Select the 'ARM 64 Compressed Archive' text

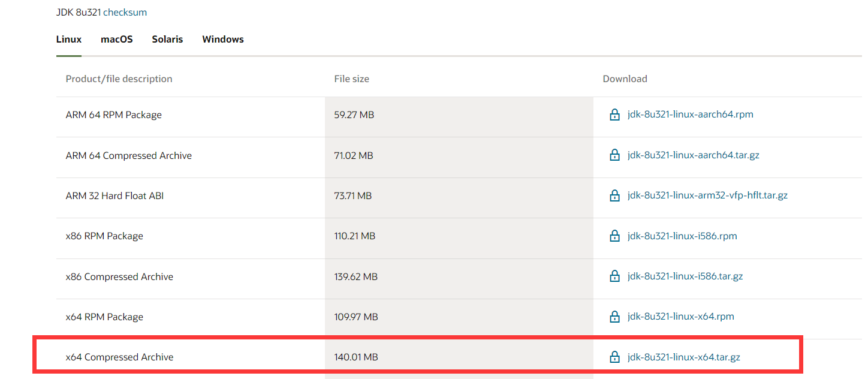pyautogui.click(x=129, y=156)
